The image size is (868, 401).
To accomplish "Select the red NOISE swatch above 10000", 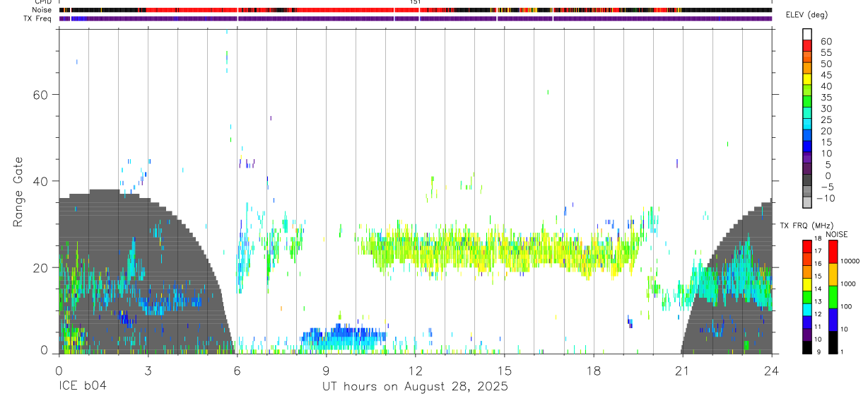I will [x=833, y=250].
